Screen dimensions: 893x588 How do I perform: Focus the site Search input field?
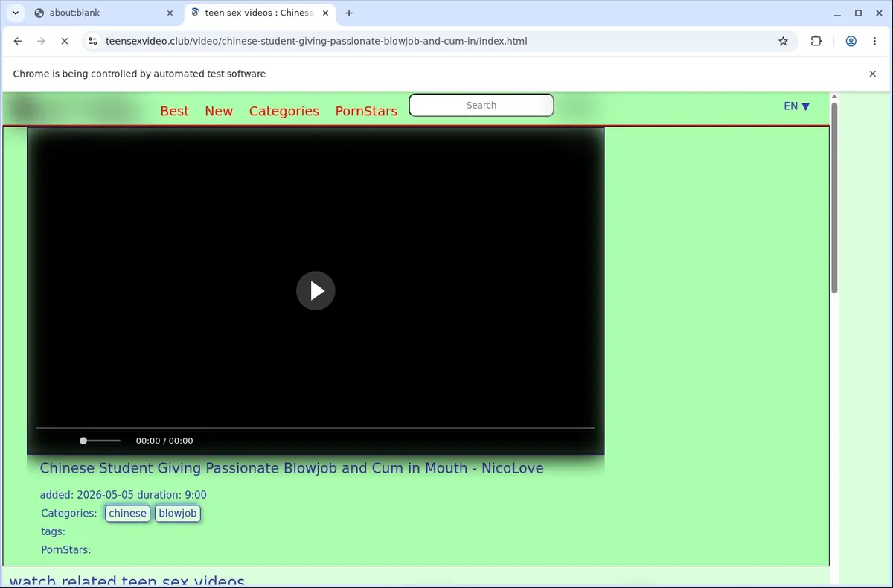(x=481, y=105)
